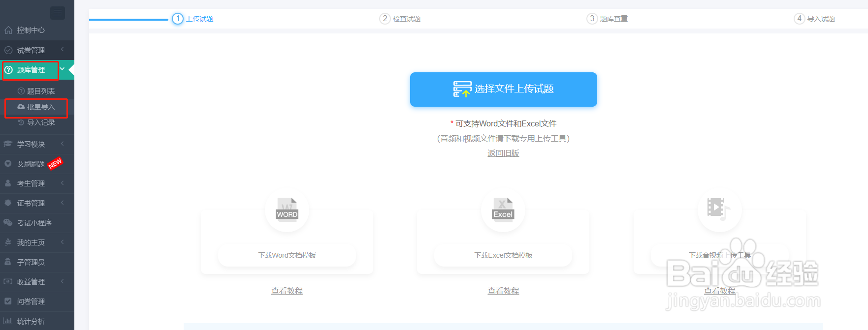
Task: Click the 选择文件上传试题 button
Action: tap(503, 90)
